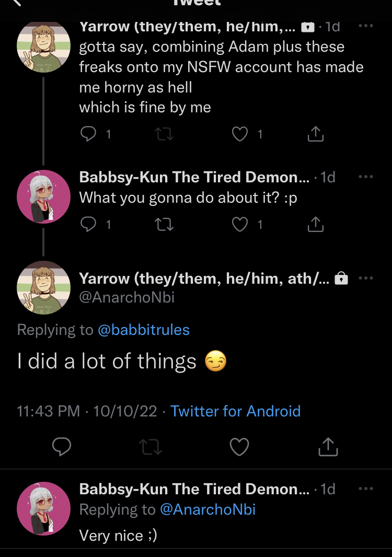This screenshot has height=557, width=392.
Task: Open Yarrow's avatar on the main tweet
Action: 44,287
